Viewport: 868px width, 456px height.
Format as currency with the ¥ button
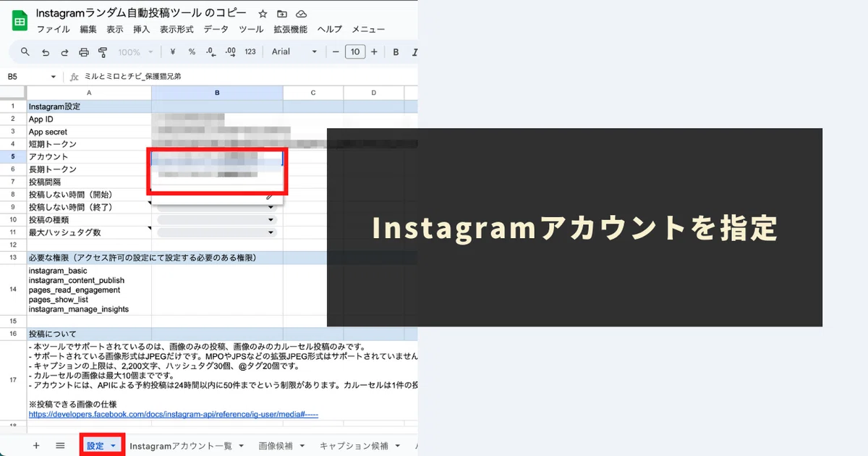click(x=173, y=52)
